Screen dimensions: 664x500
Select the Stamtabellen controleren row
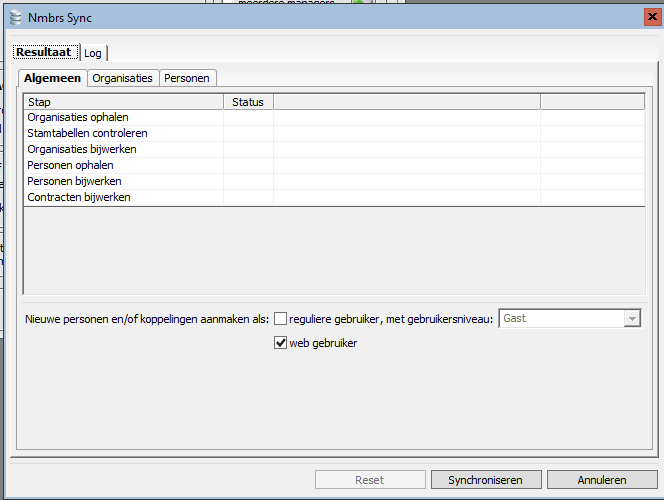coord(335,133)
